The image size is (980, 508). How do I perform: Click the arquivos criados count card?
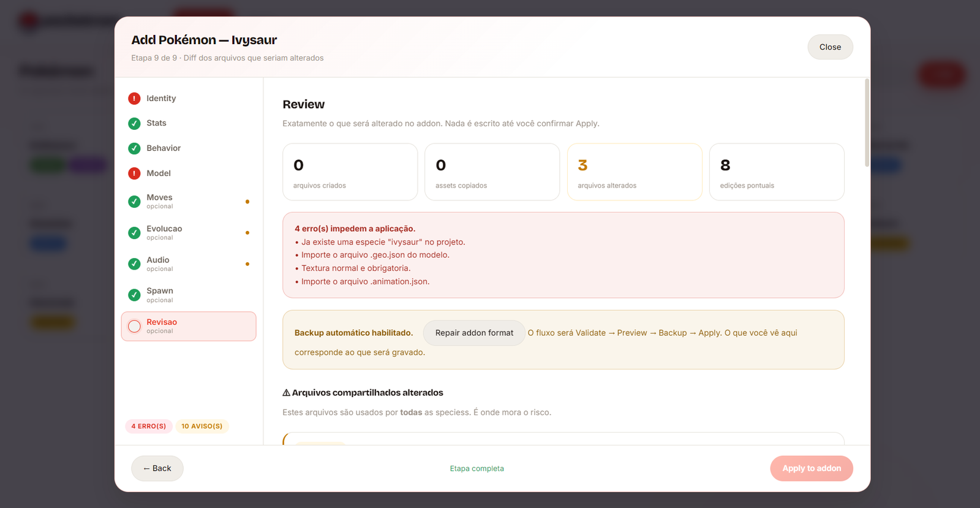tap(350, 172)
